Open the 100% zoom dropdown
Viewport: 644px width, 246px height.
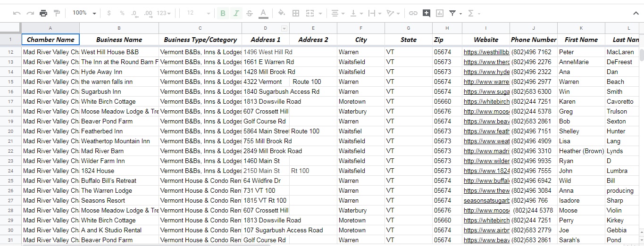(x=84, y=13)
